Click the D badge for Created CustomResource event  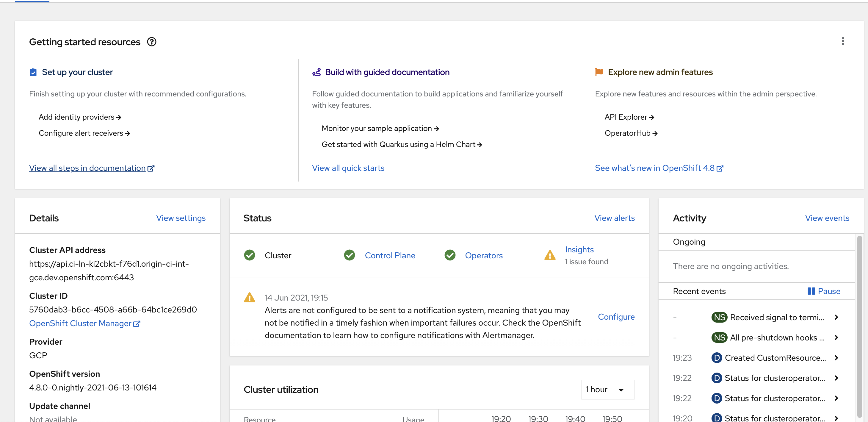[716, 358]
